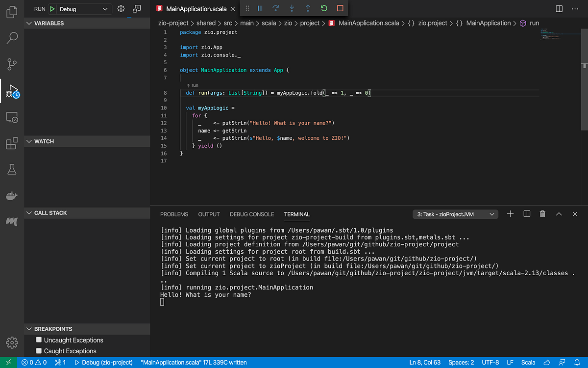Delete the current terminal with trash icon

click(x=542, y=214)
